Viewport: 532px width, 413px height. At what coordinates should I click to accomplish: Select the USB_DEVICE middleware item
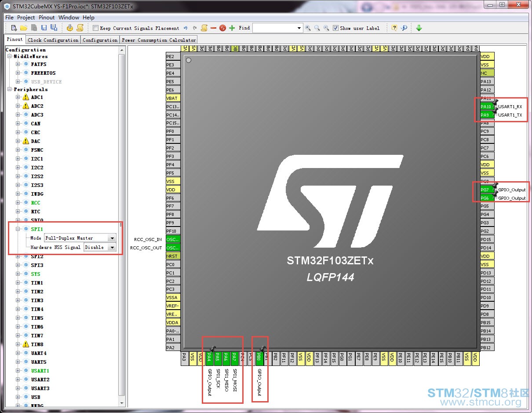(46, 82)
